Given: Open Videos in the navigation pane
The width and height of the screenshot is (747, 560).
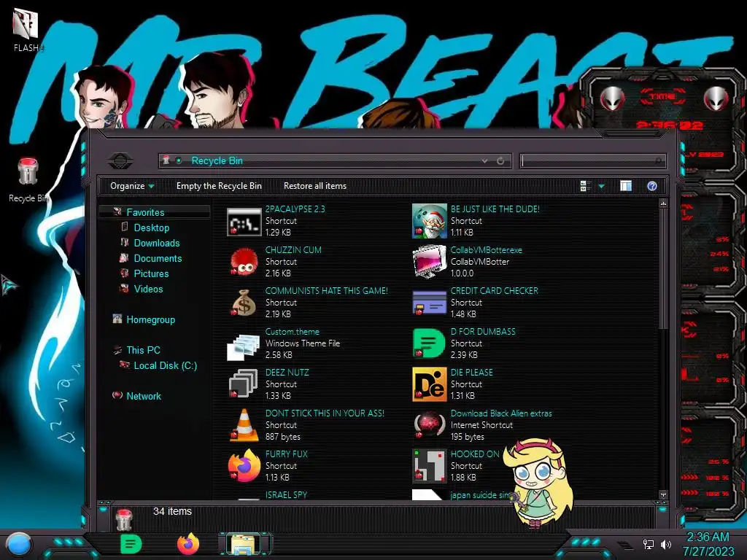Looking at the screenshot, I should [148, 289].
